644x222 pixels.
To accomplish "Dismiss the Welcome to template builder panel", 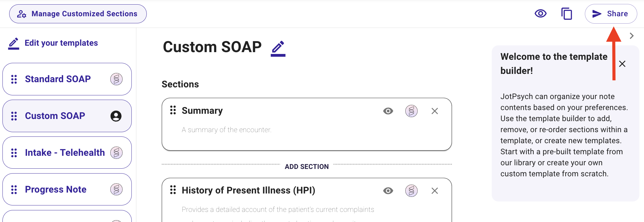I will pyautogui.click(x=622, y=64).
